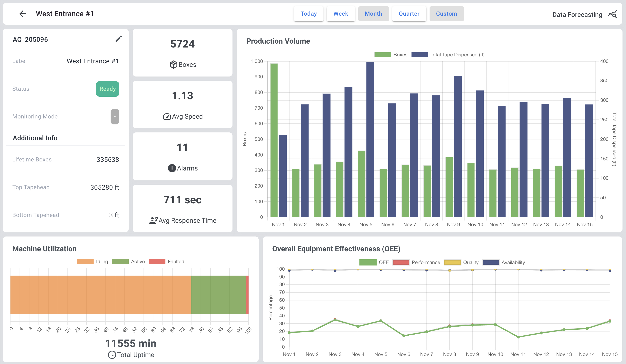
Task: Toggle the Boxes series in the Production Volume legend
Action: pyautogui.click(x=383, y=54)
